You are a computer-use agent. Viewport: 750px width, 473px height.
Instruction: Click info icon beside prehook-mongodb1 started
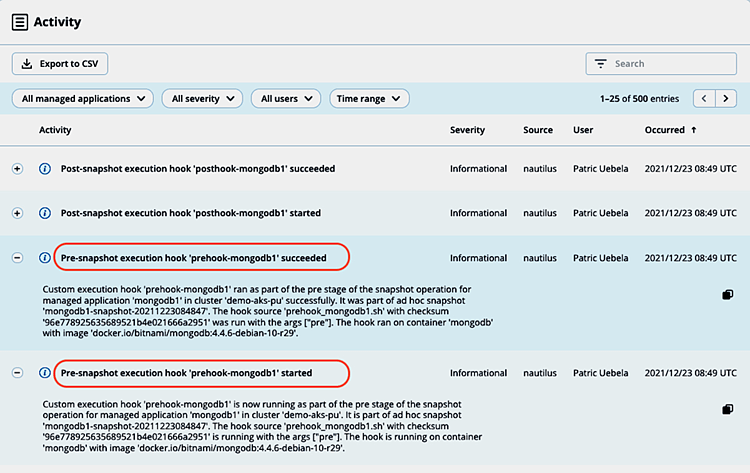[x=44, y=373]
